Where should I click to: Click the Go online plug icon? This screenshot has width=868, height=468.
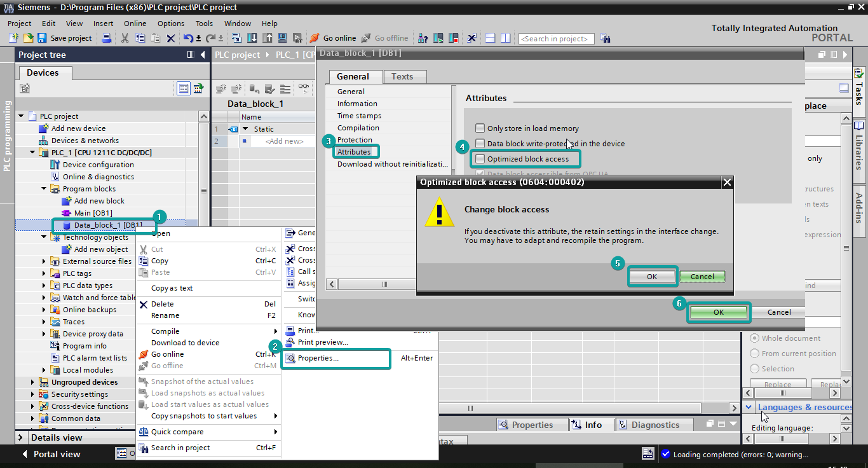coord(314,38)
